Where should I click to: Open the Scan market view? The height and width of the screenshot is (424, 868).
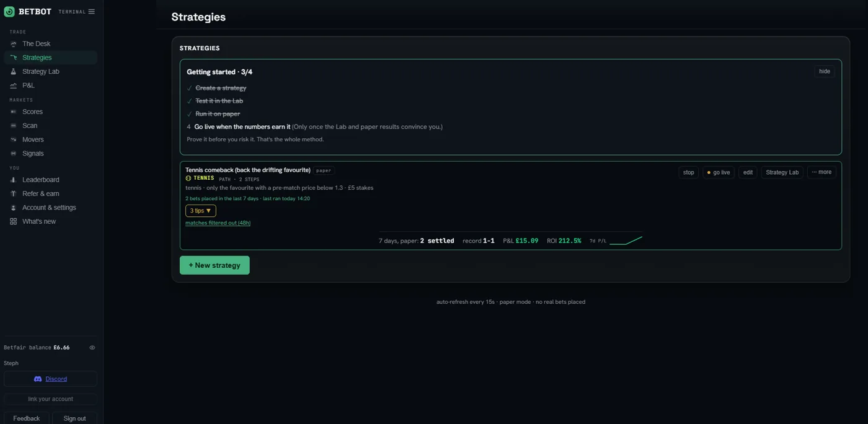pyautogui.click(x=50, y=126)
